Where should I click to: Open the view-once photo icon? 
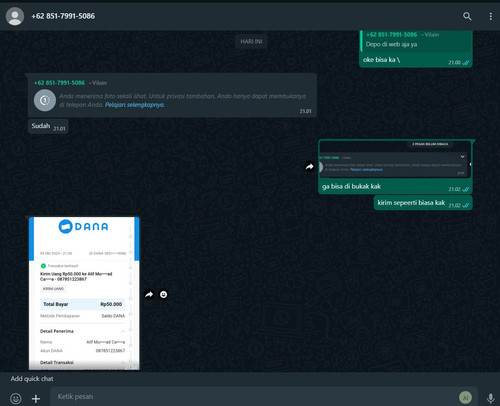(45, 100)
